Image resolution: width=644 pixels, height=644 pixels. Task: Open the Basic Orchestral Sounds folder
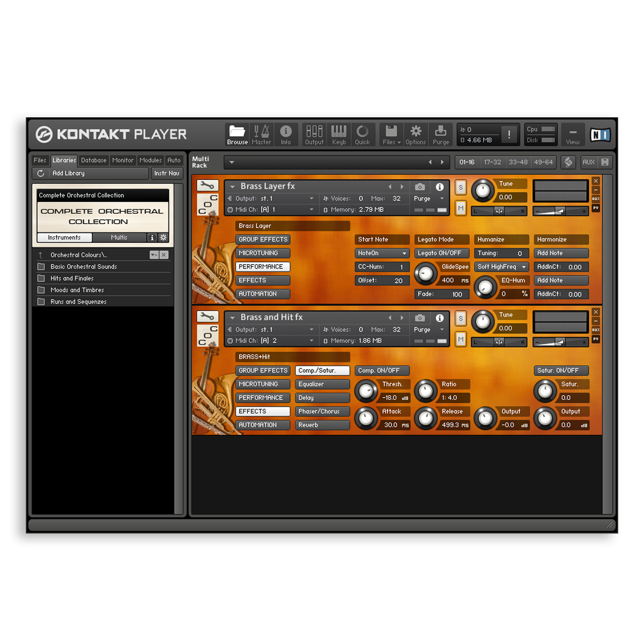(83, 267)
